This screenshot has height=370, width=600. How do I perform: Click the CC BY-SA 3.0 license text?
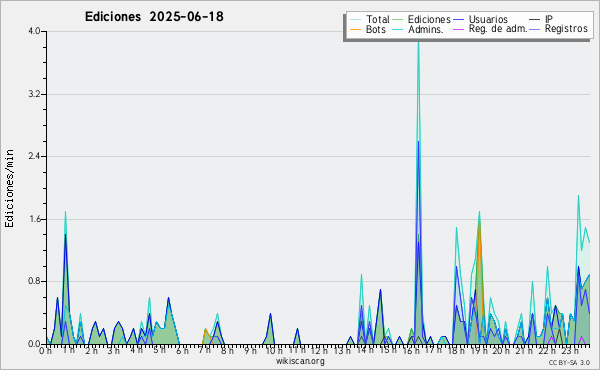tap(569, 363)
